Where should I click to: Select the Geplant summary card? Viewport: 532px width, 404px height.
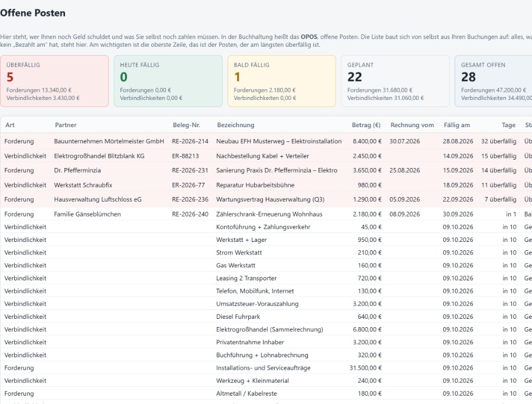tap(395, 81)
